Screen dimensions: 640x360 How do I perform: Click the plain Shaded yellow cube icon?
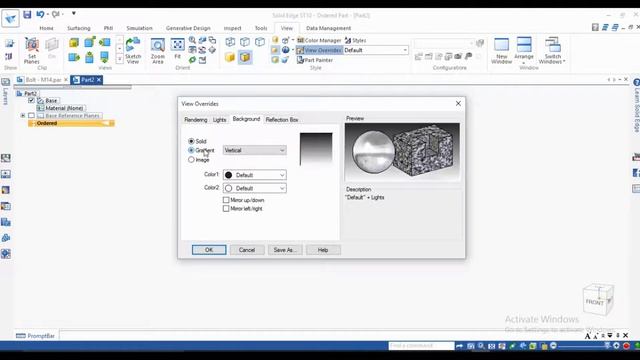tap(230, 57)
